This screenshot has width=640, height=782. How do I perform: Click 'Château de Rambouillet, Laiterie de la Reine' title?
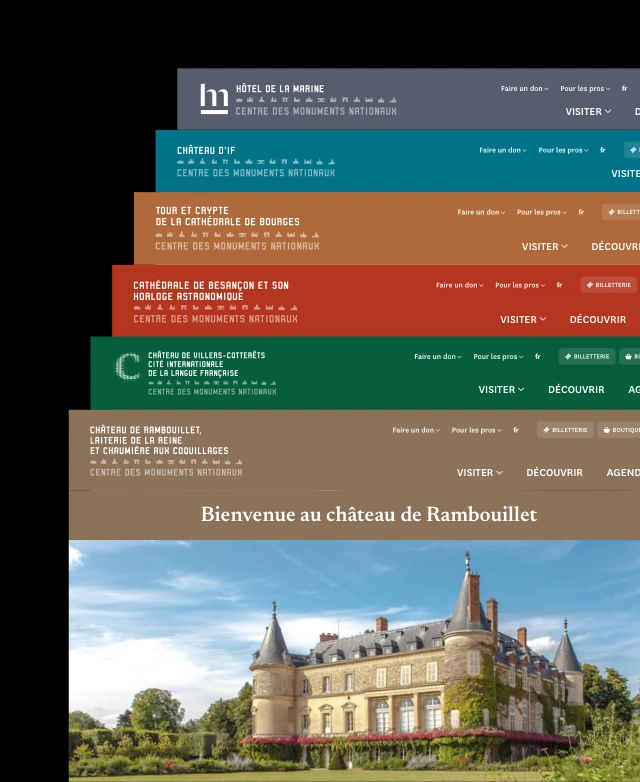[x=159, y=440]
